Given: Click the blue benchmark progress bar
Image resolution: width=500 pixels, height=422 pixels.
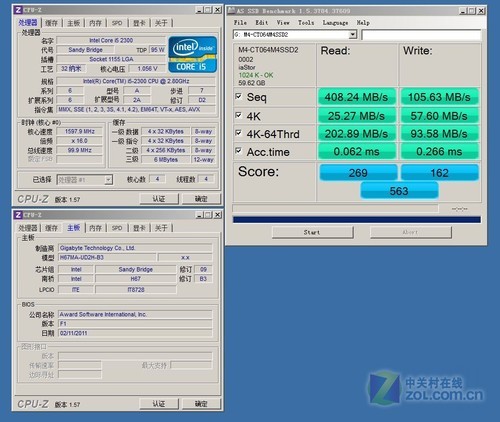Looking at the screenshot, I should [x=357, y=219].
